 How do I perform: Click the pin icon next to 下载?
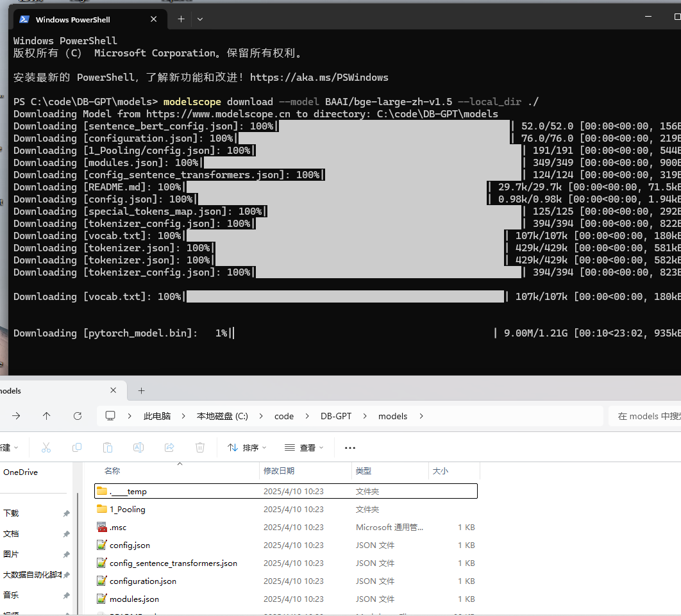click(x=66, y=513)
